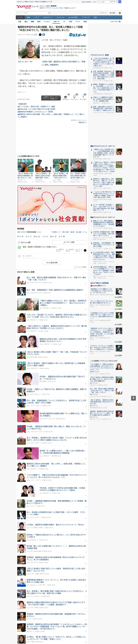
Task: Select the 科学 category
Action: (x=71, y=22)
